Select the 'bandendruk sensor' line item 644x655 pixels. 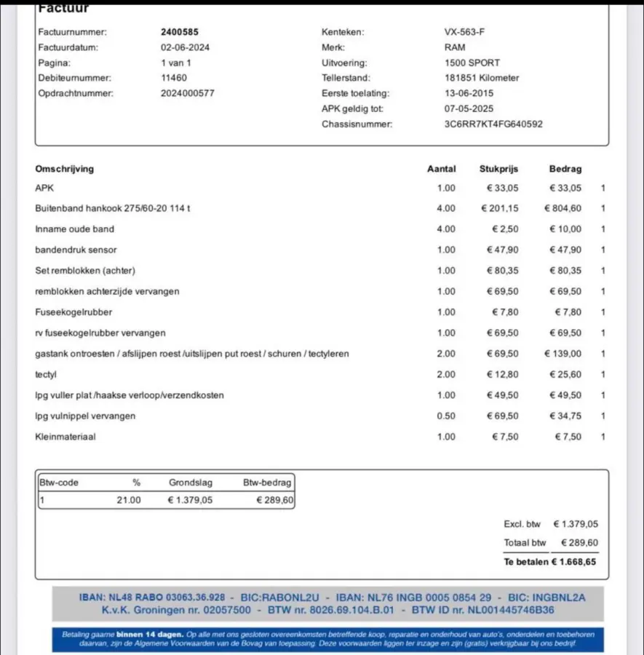76,250
